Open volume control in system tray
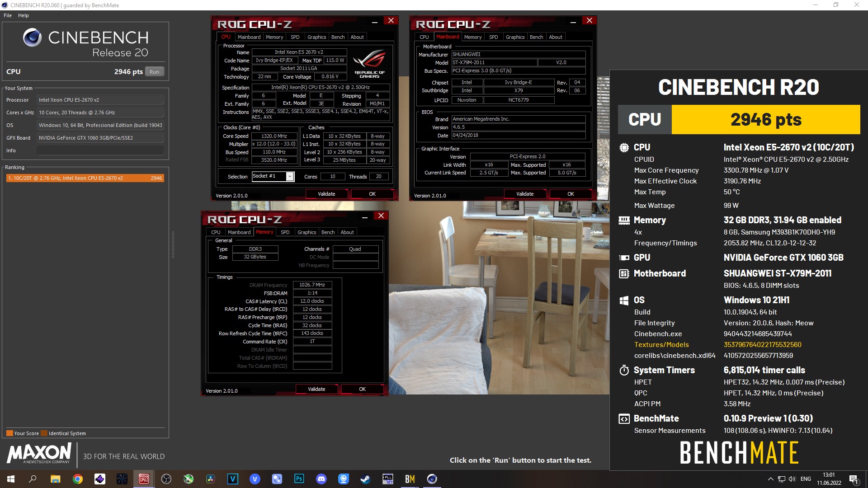868x488 pixels. 792,479
